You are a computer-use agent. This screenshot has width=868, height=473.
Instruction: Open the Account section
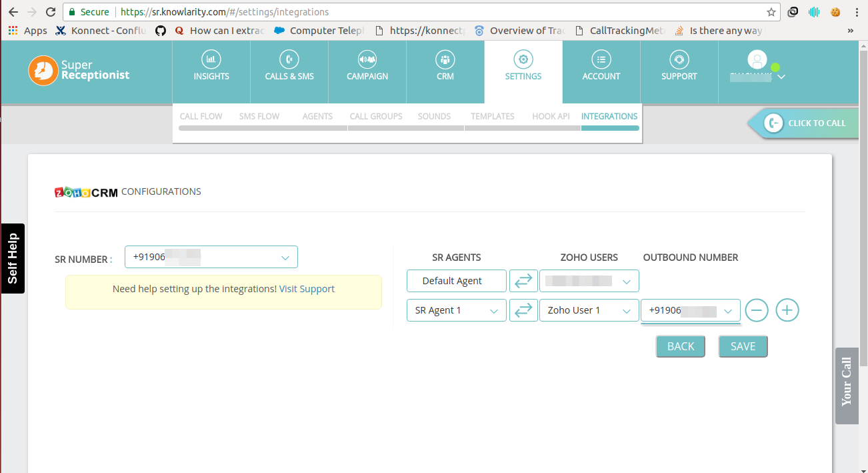coord(601,71)
